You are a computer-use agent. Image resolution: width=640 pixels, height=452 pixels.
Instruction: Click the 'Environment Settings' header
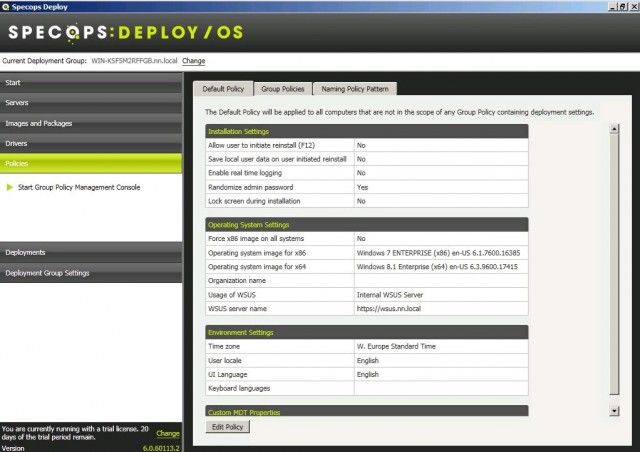(x=367, y=332)
